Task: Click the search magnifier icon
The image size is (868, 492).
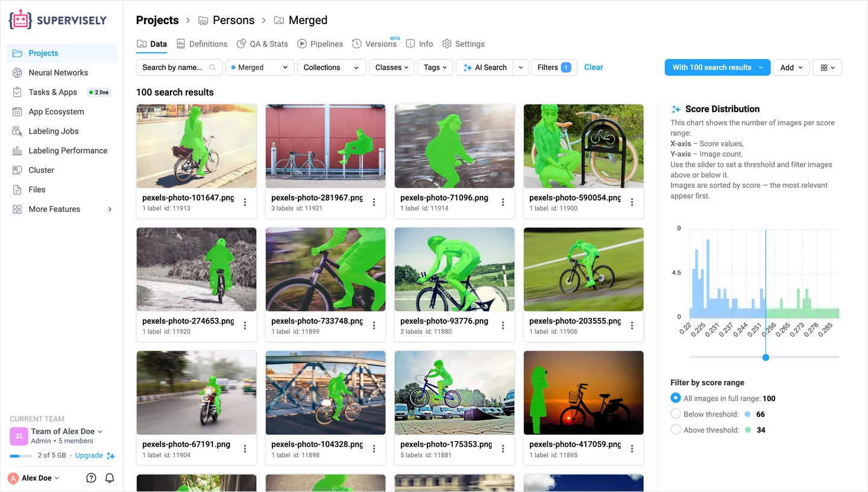Action: coord(213,67)
